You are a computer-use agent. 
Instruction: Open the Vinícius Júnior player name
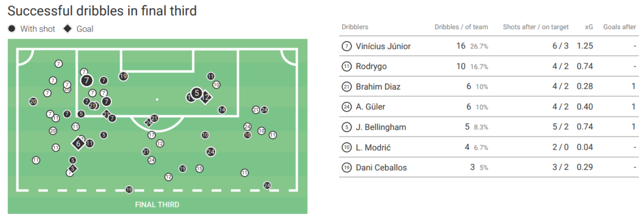[383, 46]
